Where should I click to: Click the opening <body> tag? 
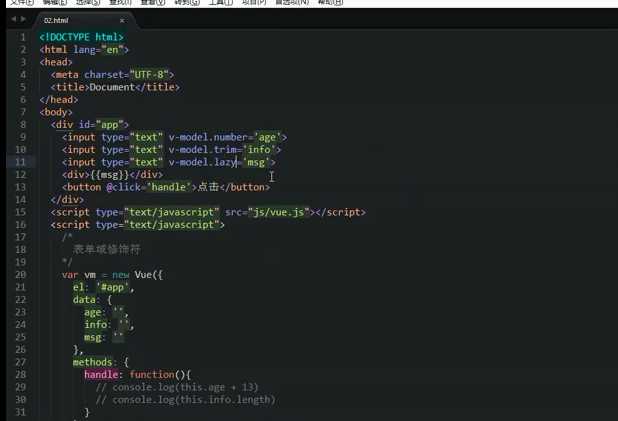point(56,112)
